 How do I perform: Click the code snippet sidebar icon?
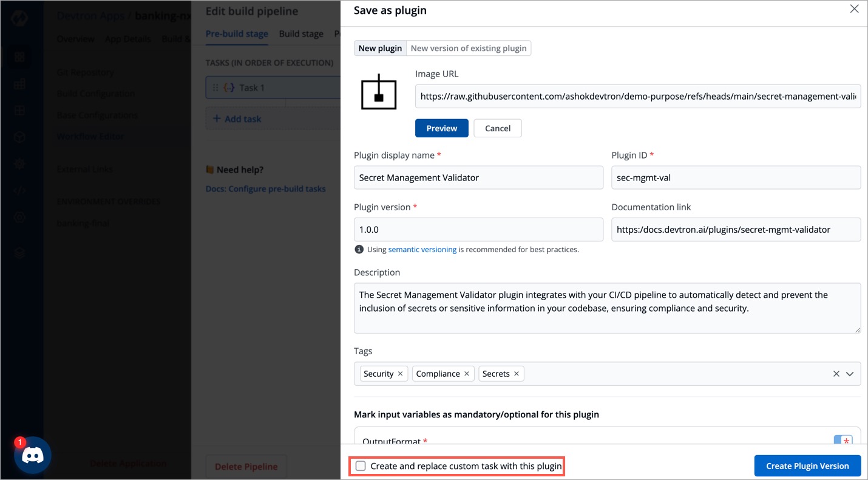coord(19,190)
